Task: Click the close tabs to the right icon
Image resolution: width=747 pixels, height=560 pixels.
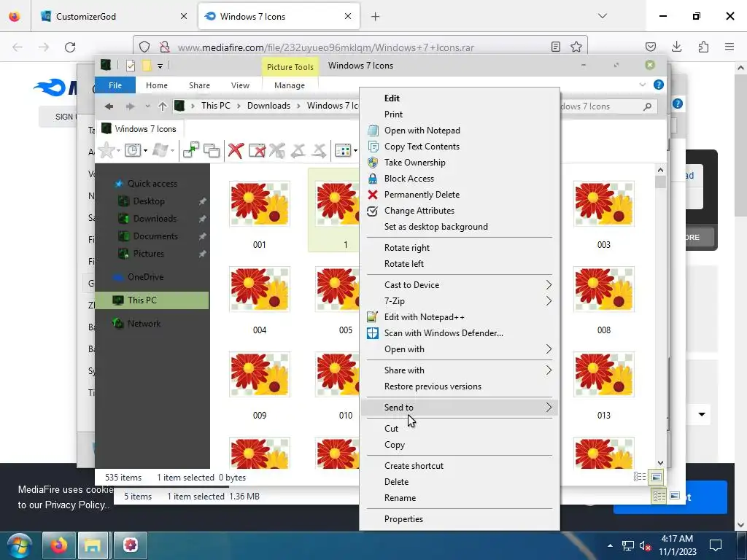Action: (x=320, y=150)
